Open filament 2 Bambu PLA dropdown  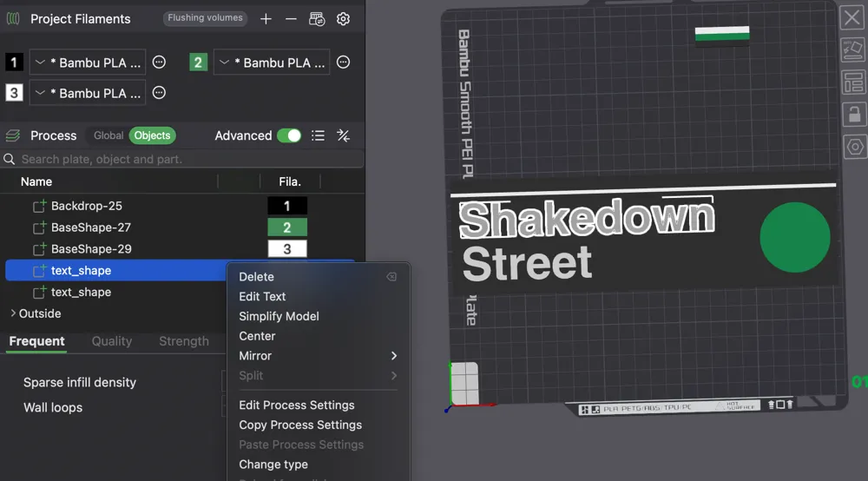[x=272, y=62]
